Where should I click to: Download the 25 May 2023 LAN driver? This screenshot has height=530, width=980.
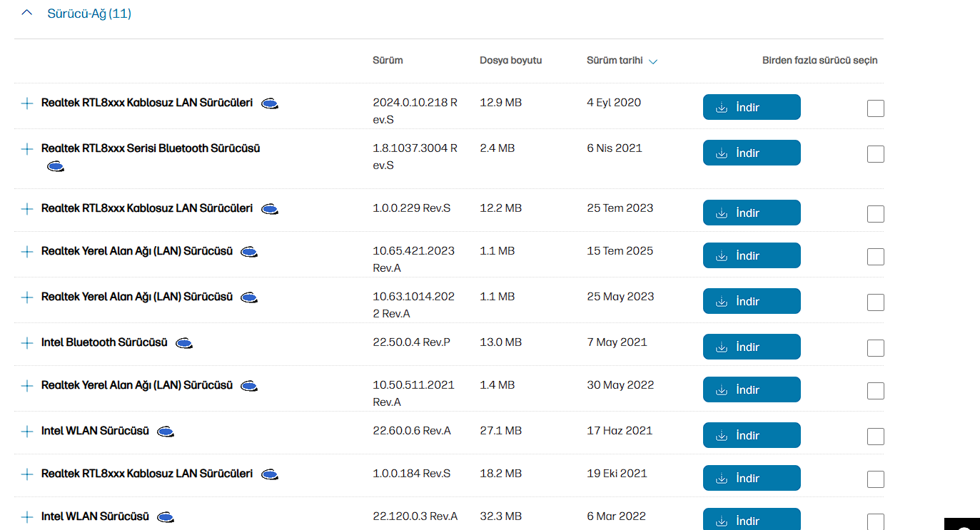(x=752, y=301)
